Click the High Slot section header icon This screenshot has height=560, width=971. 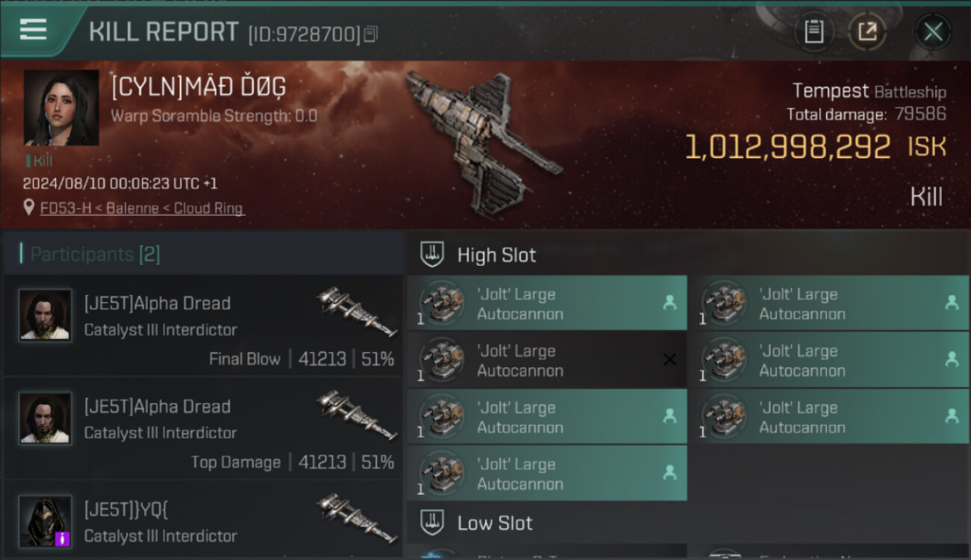click(432, 255)
